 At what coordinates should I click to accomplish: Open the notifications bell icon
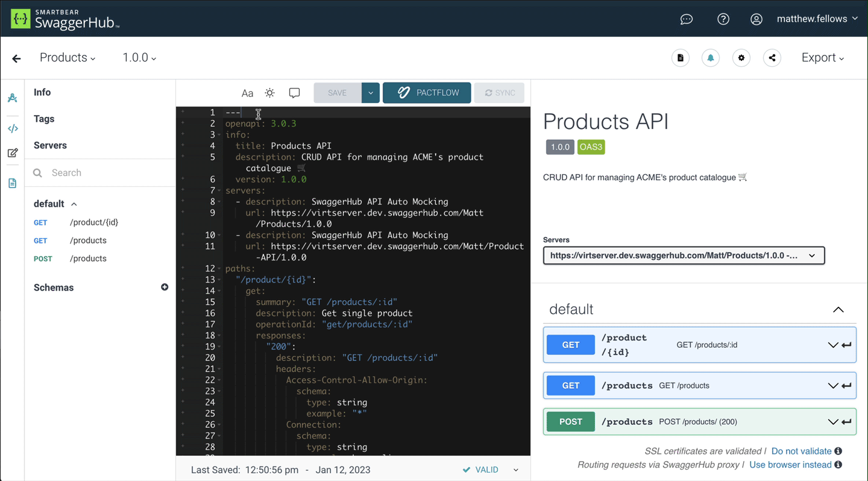point(711,57)
